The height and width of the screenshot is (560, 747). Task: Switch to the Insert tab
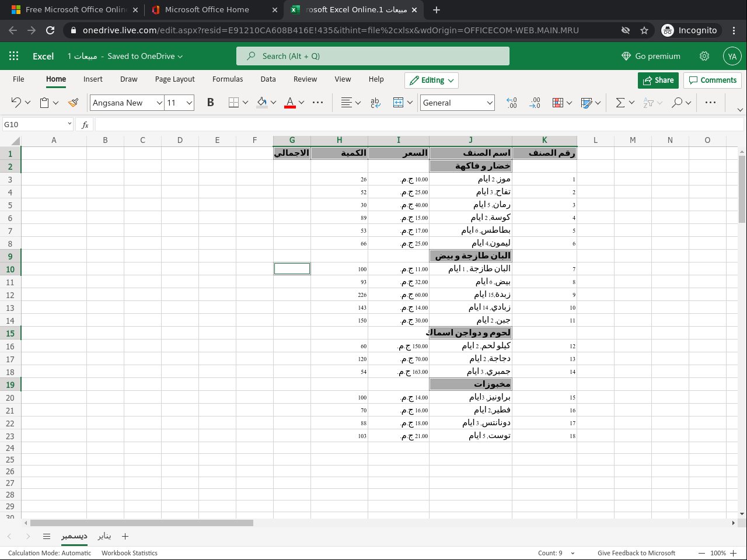(x=93, y=79)
